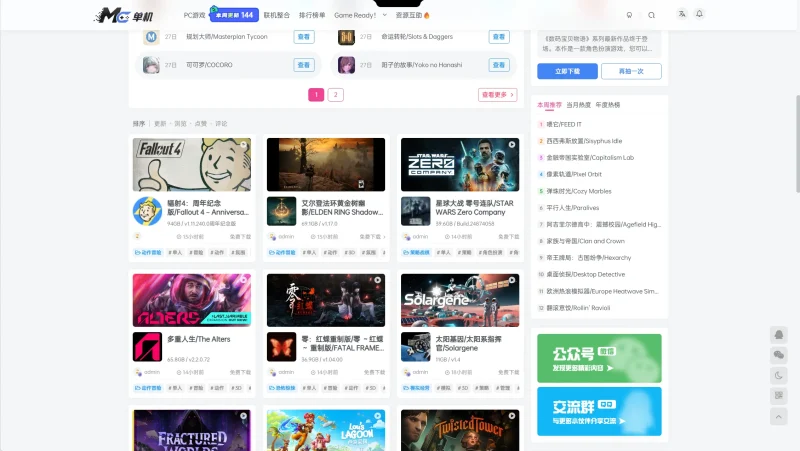Click the QQ penguin floating button
The height and width of the screenshot is (451, 800).
[779, 335]
